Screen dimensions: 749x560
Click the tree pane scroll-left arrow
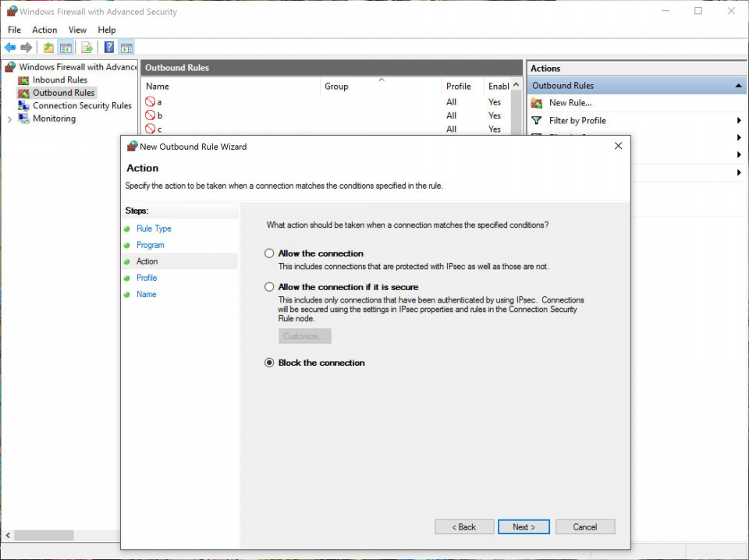8,535
